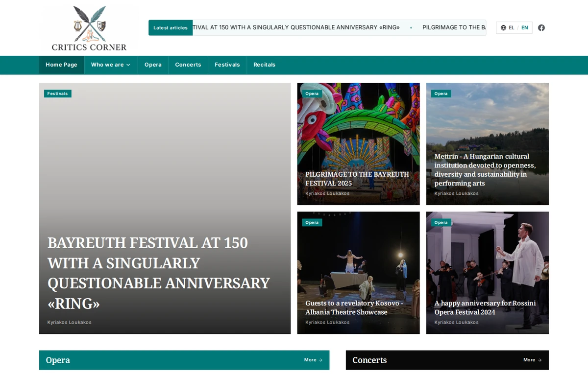
Task: Click the Opera tag on the Kosovo card
Action: point(312,223)
